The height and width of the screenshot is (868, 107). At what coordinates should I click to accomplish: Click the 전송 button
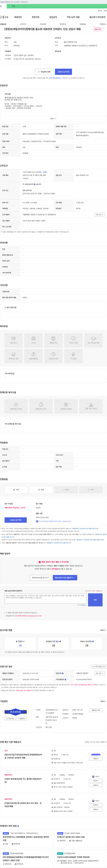click(95, 600)
